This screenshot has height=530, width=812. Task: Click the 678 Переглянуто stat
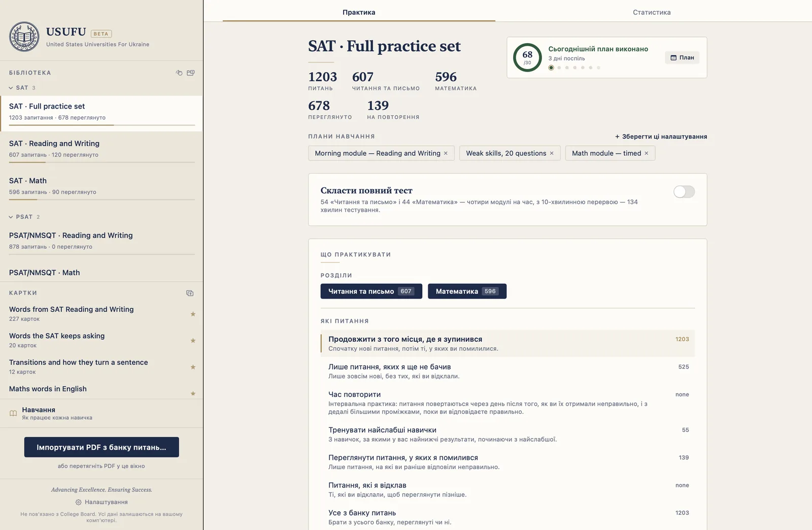[330, 110]
